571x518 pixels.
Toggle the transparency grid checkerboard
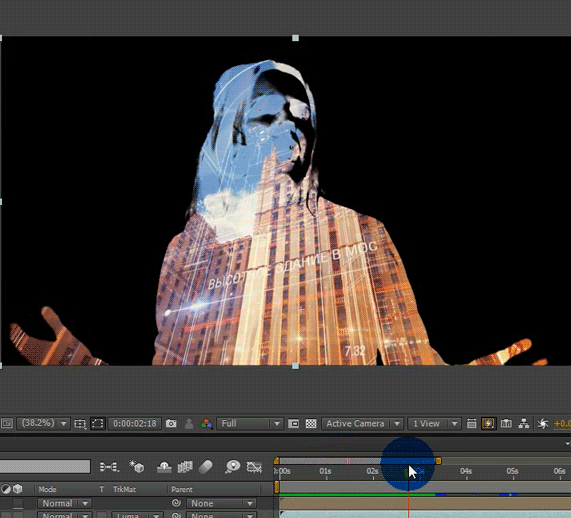click(311, 424)
